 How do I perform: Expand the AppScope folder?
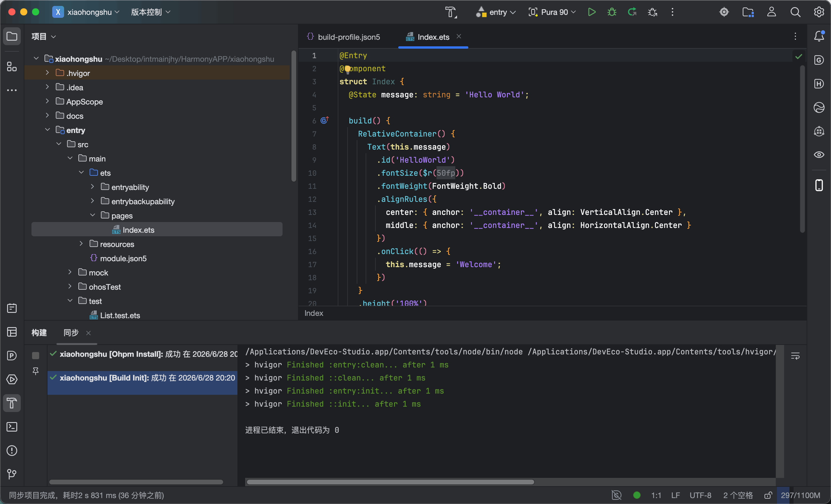pos(47,101)
